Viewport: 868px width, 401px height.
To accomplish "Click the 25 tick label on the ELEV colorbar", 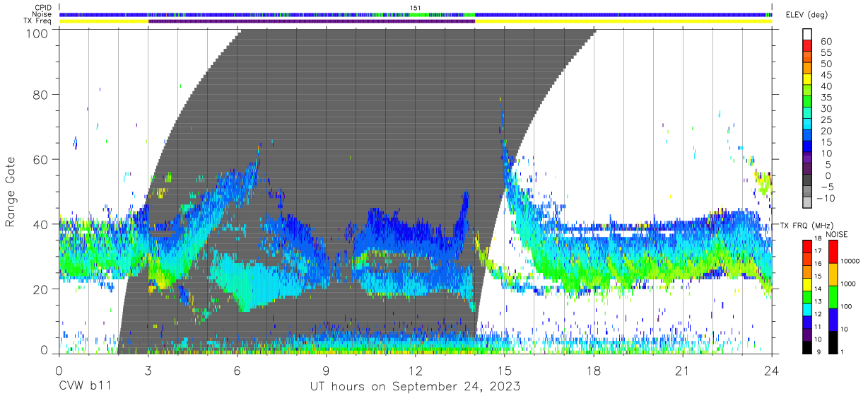I will [x=826, y=120].
